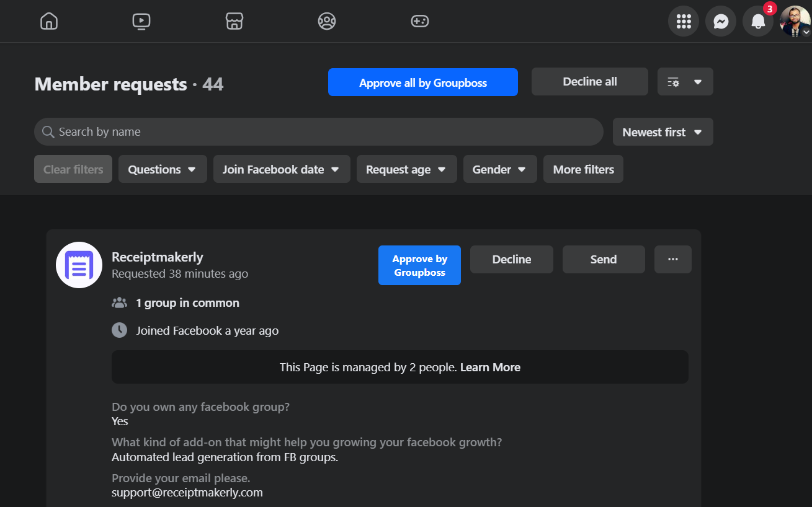Open Messenger chat icon
Screen dimensions: 812x507
(721, 22)
